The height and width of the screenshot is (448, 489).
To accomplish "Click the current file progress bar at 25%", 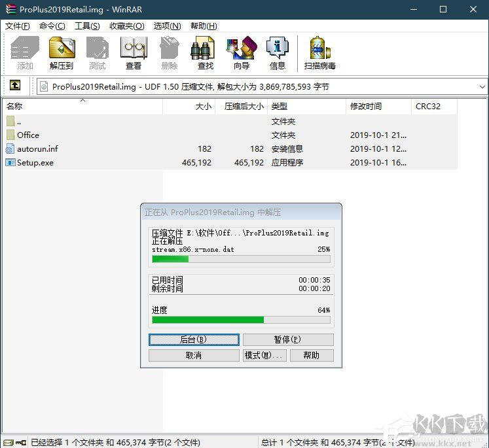I will 241,259.
